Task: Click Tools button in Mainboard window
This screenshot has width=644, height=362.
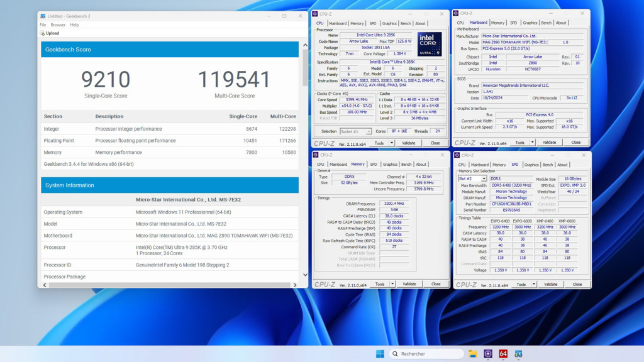Action: (x=519, y=143)
